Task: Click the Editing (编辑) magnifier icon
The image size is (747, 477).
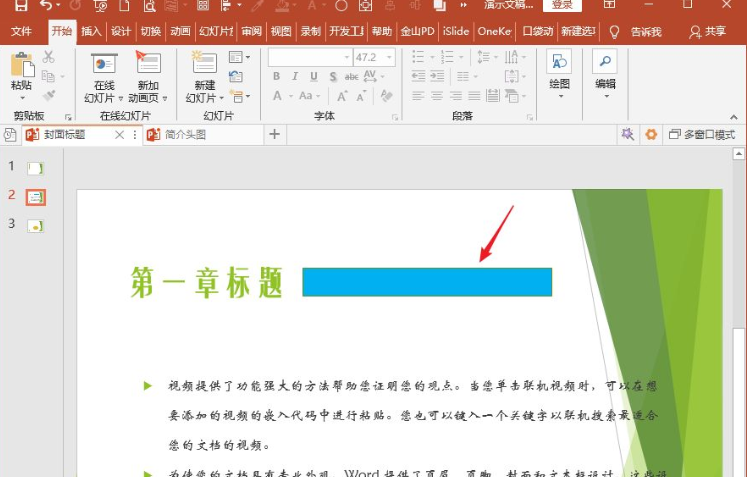Action: (605, 61)
